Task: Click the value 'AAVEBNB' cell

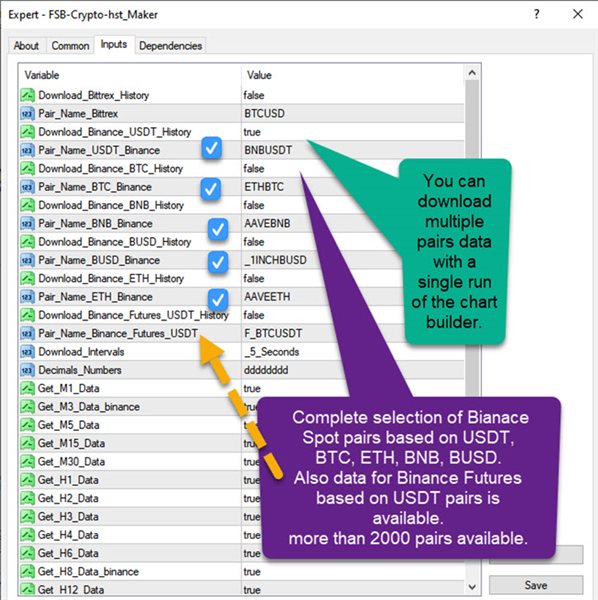Action: tap(267, 223)
